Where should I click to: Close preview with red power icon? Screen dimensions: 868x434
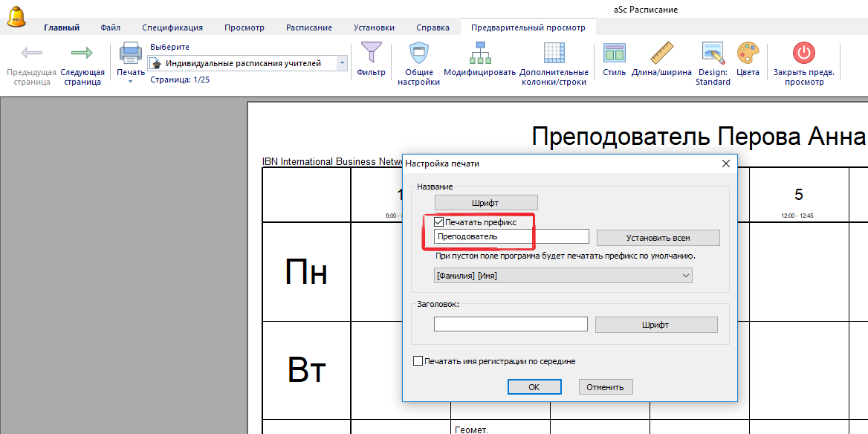tap(803, 54)
